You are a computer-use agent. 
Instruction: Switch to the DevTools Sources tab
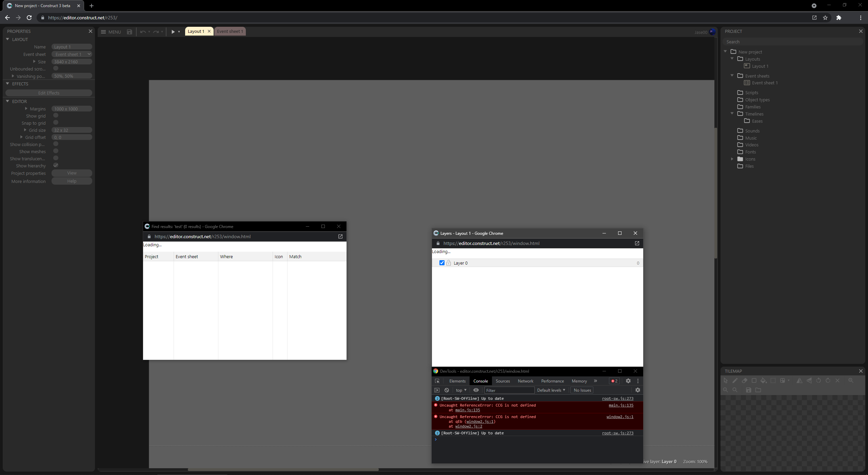(502, 381)
